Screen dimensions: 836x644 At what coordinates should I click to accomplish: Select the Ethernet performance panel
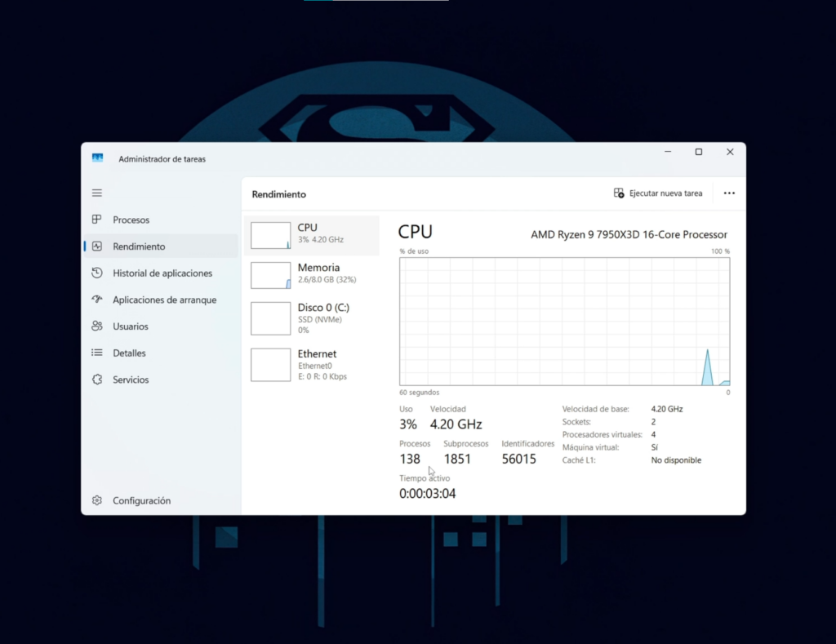[x=313, y=364]
